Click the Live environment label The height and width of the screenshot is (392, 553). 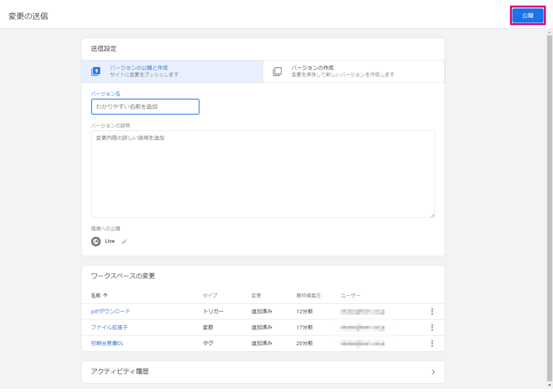coord(110,241)
